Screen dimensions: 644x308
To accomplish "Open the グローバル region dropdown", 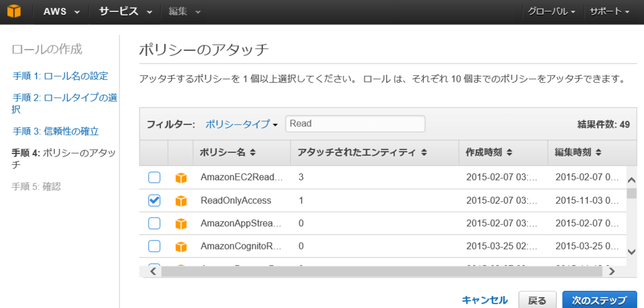I will pyautogui.click(x=551, y=11).
